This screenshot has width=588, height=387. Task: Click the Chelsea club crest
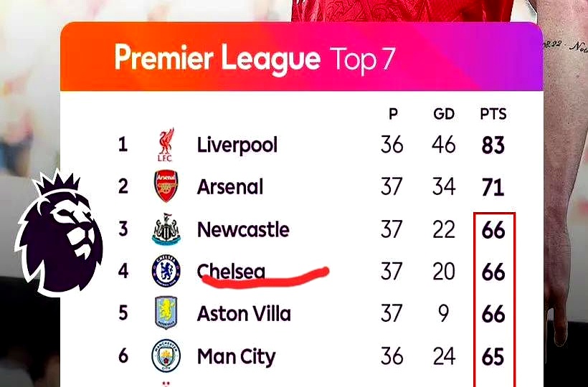tap(166, 272)
